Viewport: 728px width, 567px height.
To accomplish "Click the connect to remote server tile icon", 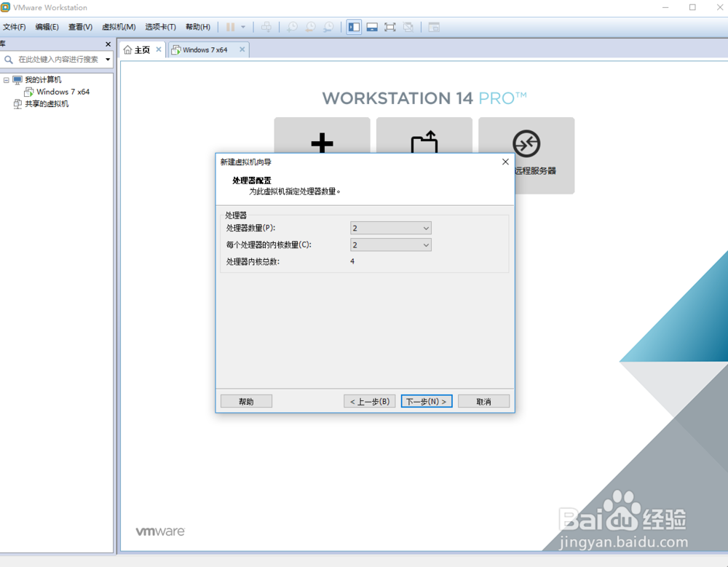I will (526, 143).
